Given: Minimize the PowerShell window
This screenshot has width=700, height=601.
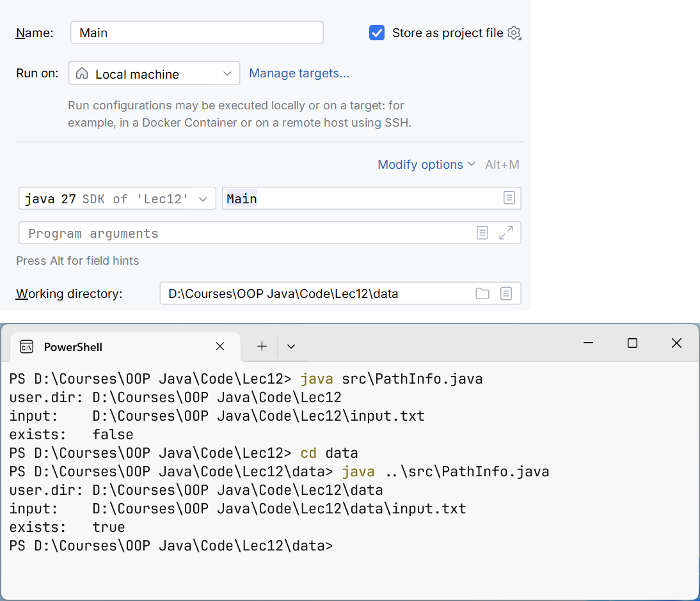Looking at the screenshot, I should click(x=589, y=343).
